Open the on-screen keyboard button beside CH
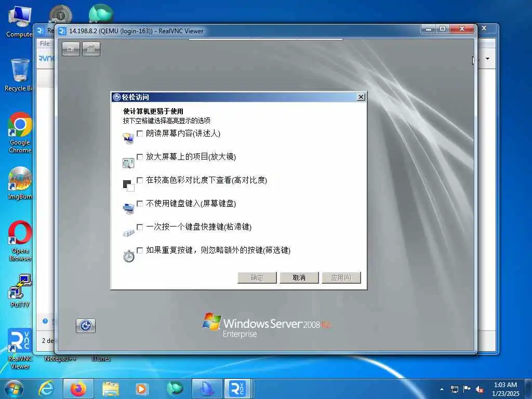 [91, 49]
